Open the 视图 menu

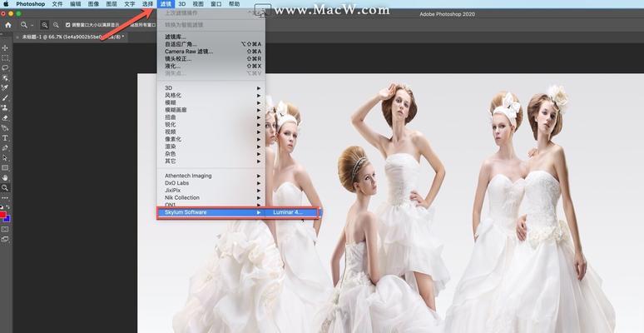point(198,4)
